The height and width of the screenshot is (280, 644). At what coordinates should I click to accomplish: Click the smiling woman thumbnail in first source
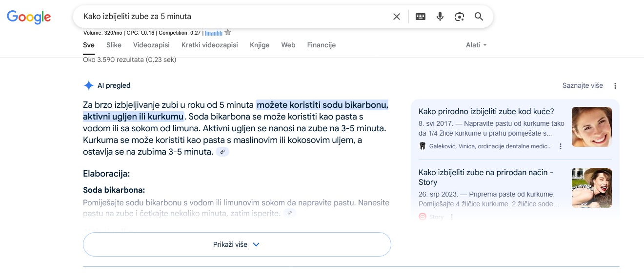(x=591, y=127)
